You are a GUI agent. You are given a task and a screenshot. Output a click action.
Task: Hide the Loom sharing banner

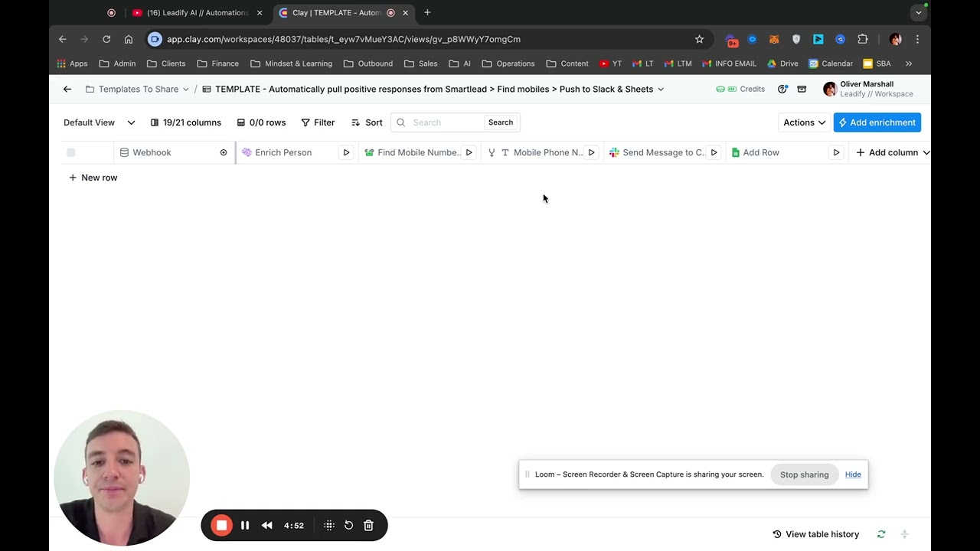click(853, 474)
